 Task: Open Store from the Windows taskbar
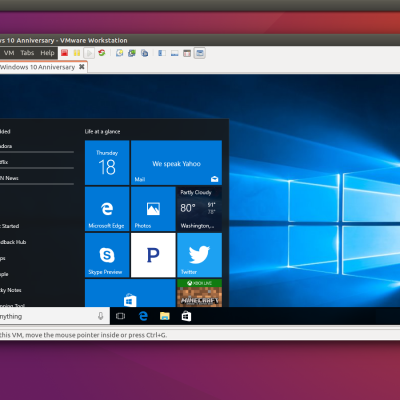[186, 316]
